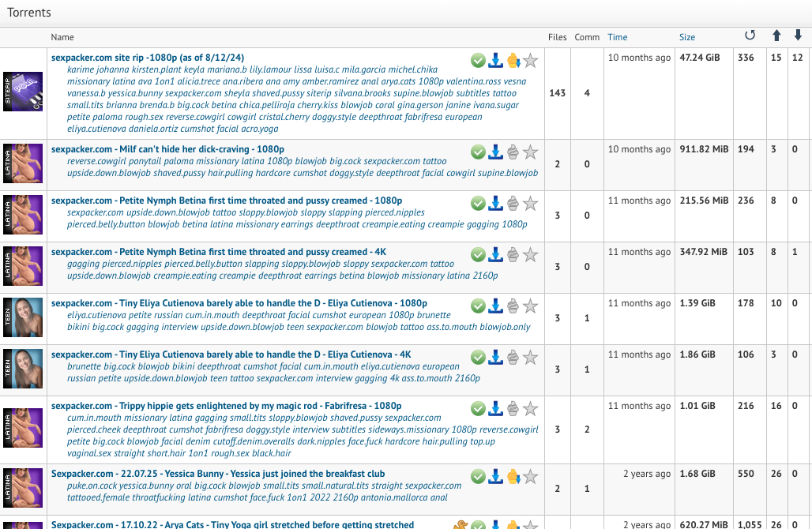The height and width of the screenshot is (529, 812).
Task: Open the Petite Nymph Betina 4K title
Action: (x=219, y=252)
